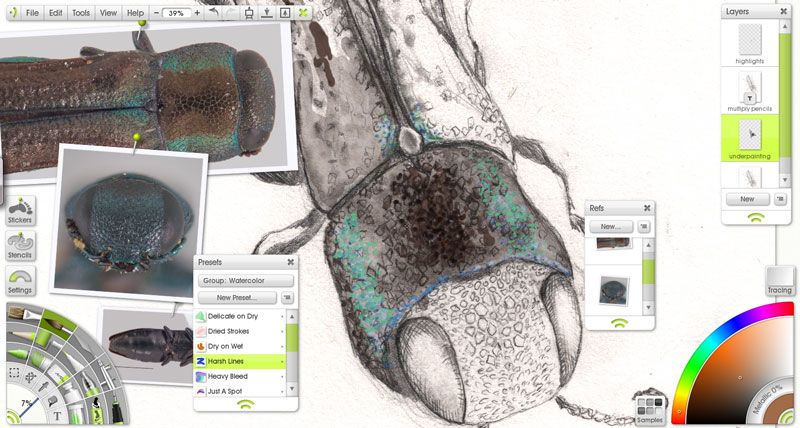Viewport: 800px width, 428px height.
Task: Zoom out with the minus button
Action: click(156, 13)
